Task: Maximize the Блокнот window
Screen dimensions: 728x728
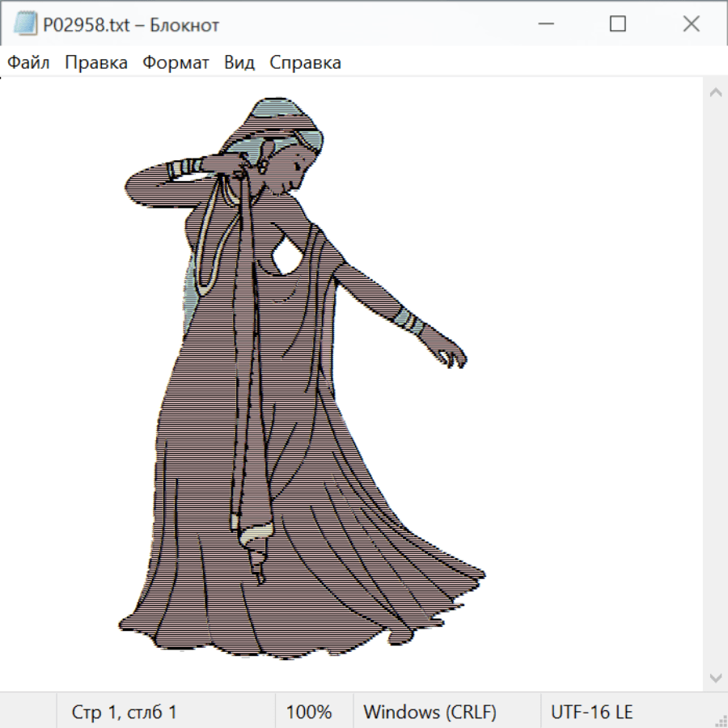Action: coord(617,24)
